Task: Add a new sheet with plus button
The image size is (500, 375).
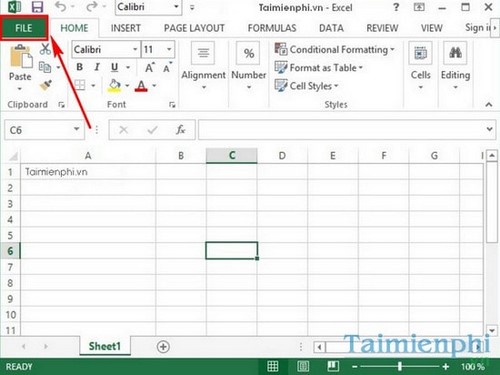Action: tap(163, 347)
